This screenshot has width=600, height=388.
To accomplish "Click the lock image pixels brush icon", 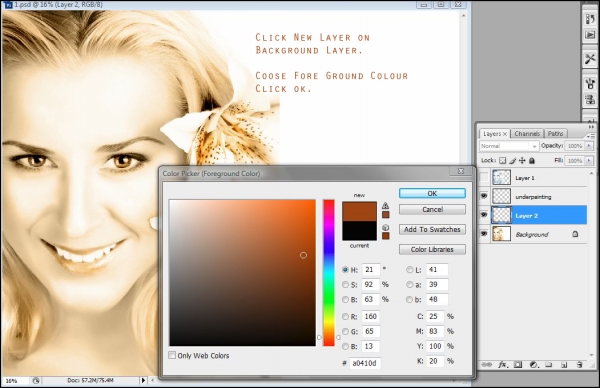I will [512, 161].
